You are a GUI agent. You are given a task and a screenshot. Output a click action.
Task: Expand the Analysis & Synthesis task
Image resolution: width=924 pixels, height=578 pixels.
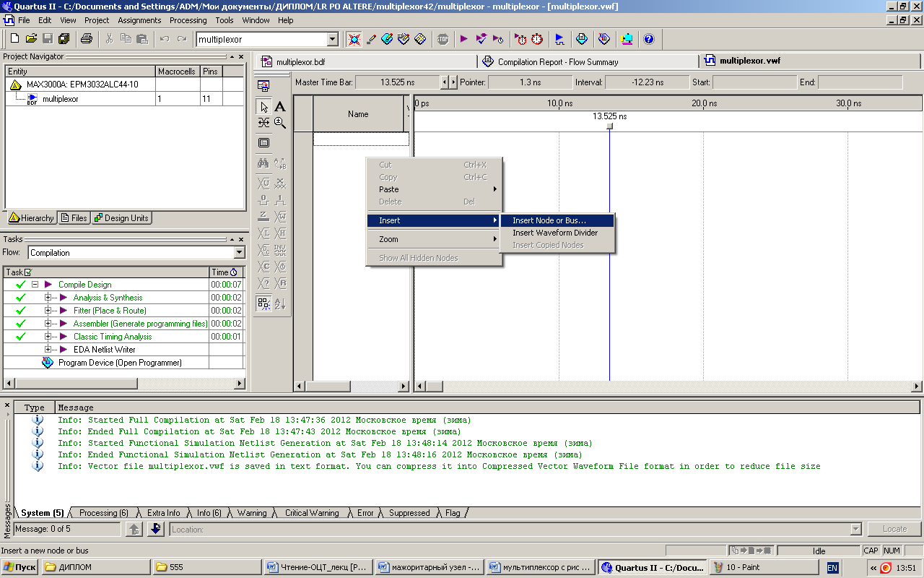click(48, 298)
